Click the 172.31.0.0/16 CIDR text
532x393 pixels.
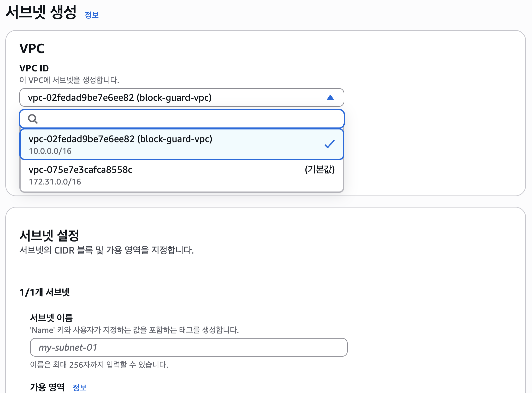click(x=55, y=182)
